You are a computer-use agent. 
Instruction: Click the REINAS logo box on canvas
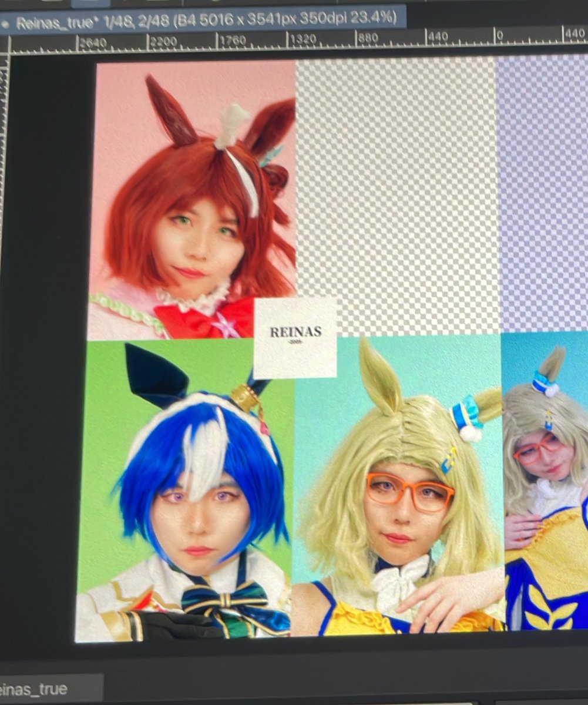point(296,337)
